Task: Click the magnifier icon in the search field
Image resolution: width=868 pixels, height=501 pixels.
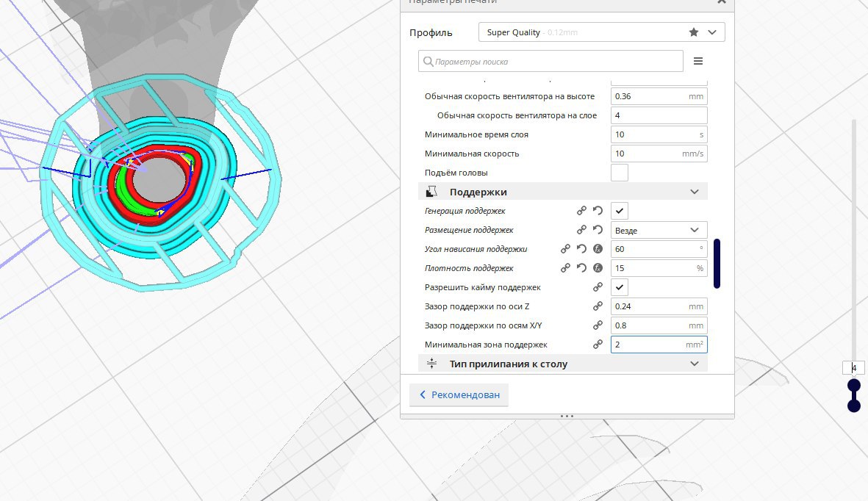Action: [428, 62]
